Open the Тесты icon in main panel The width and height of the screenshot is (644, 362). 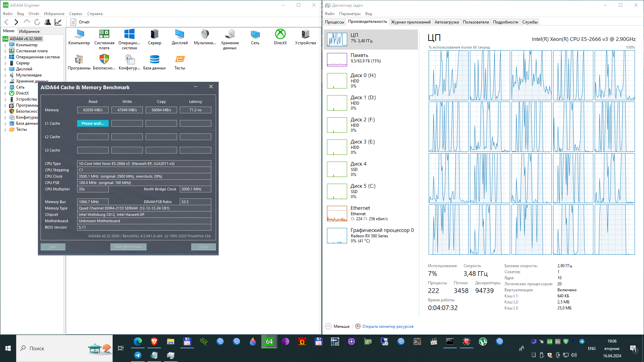click(x=179, y=62)
